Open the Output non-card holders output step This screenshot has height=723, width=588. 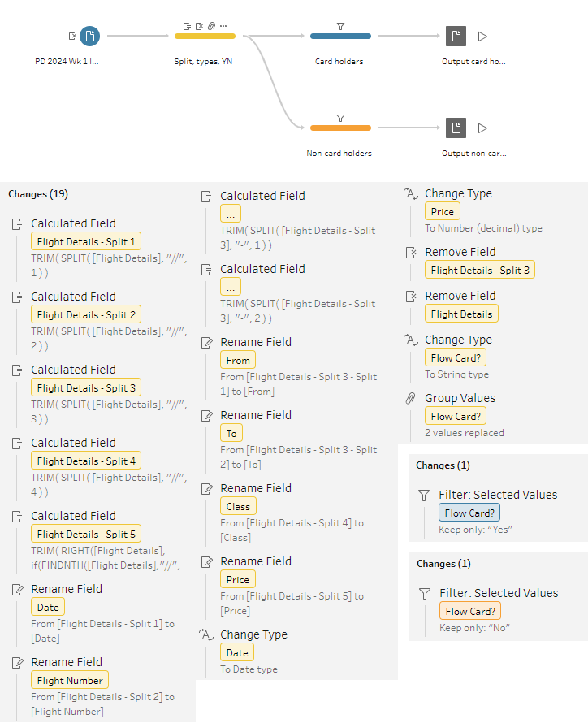(x=456, y=128)
